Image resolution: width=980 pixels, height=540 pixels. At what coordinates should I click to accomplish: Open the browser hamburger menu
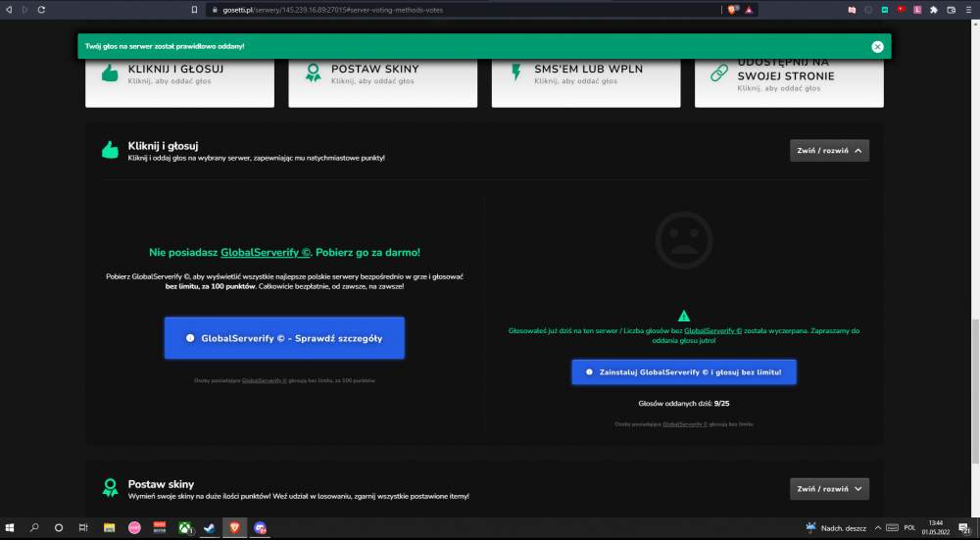[x=970, y=10]
